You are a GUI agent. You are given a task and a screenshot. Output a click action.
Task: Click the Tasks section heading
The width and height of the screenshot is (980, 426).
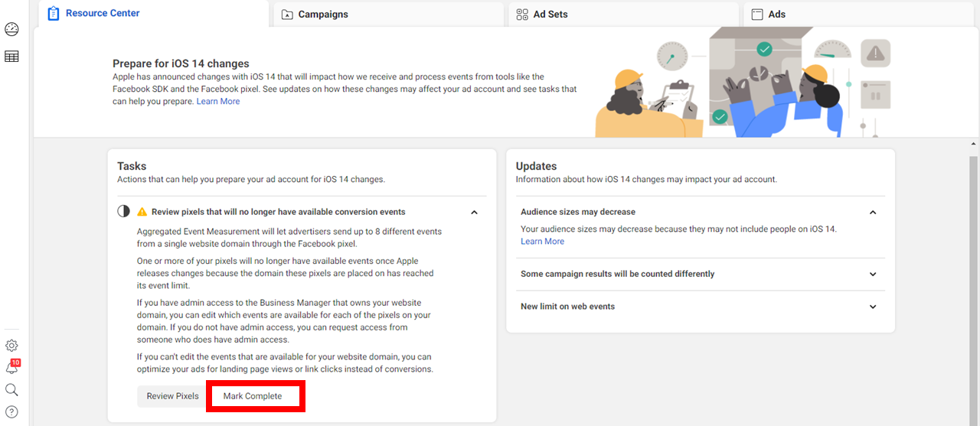[x=132, y=166]
